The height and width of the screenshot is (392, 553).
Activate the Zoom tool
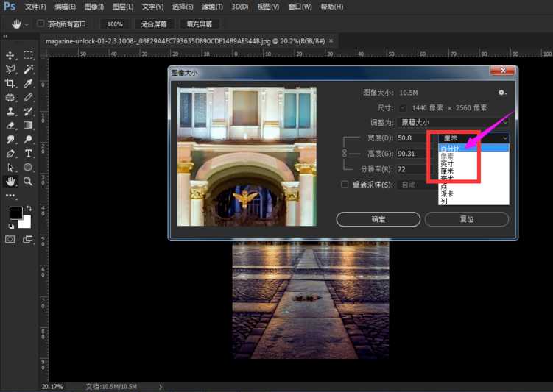click(28, 181)
